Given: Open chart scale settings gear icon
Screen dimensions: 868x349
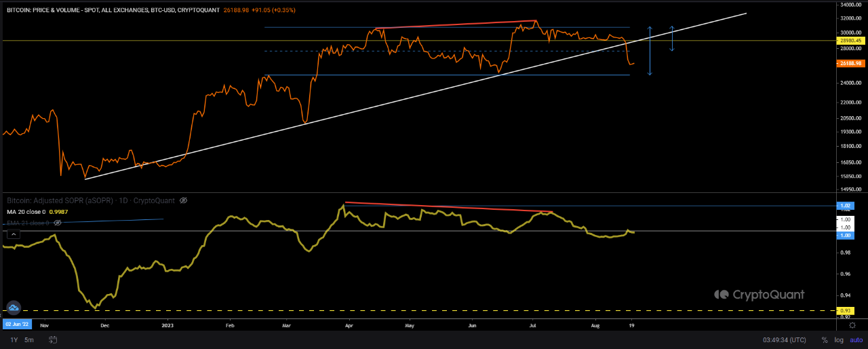Looking at the screenshot, I should tap(852, 325).
